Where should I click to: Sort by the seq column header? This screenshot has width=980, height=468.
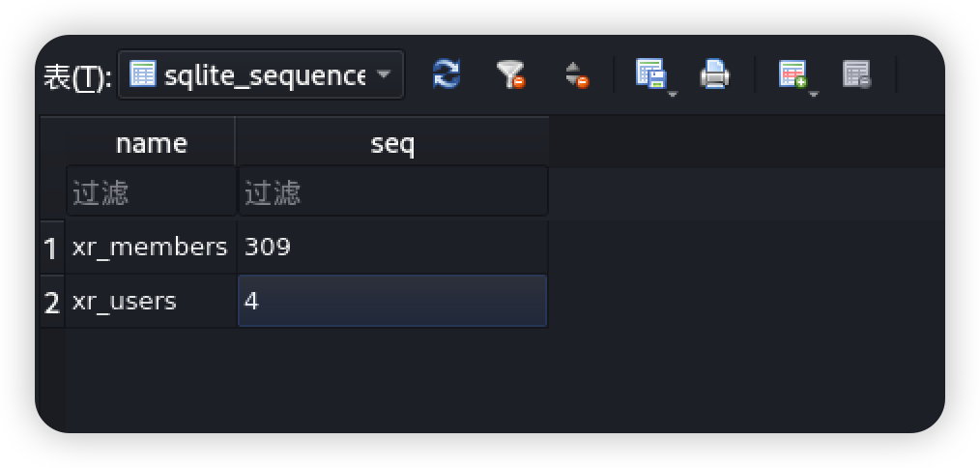(x=391, y=143)
